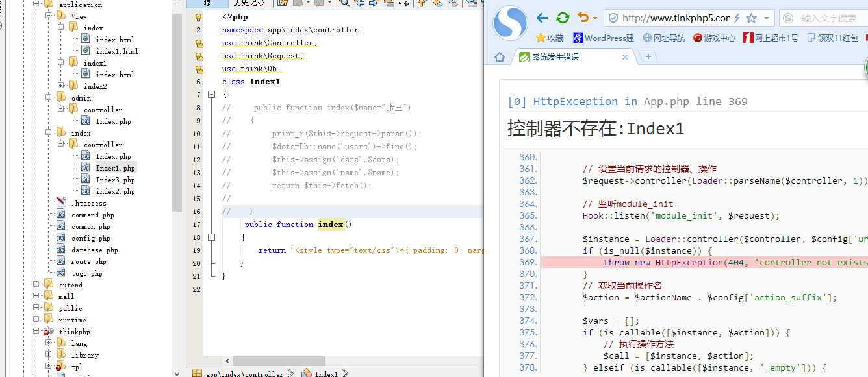
Task: Click the HttpException link
Action: (x=575, y=101)
